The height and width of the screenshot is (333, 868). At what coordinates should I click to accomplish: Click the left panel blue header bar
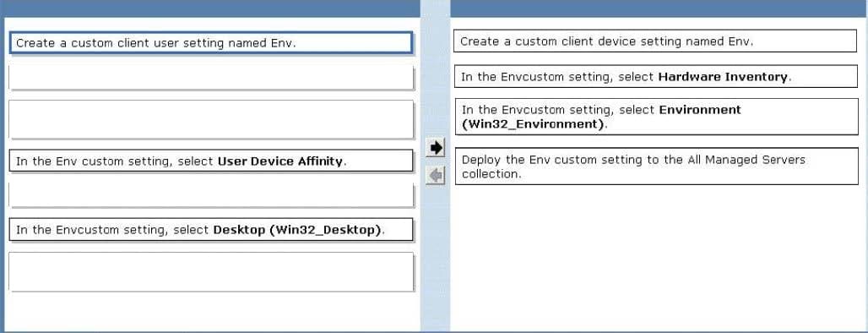(x=210, y=8)
